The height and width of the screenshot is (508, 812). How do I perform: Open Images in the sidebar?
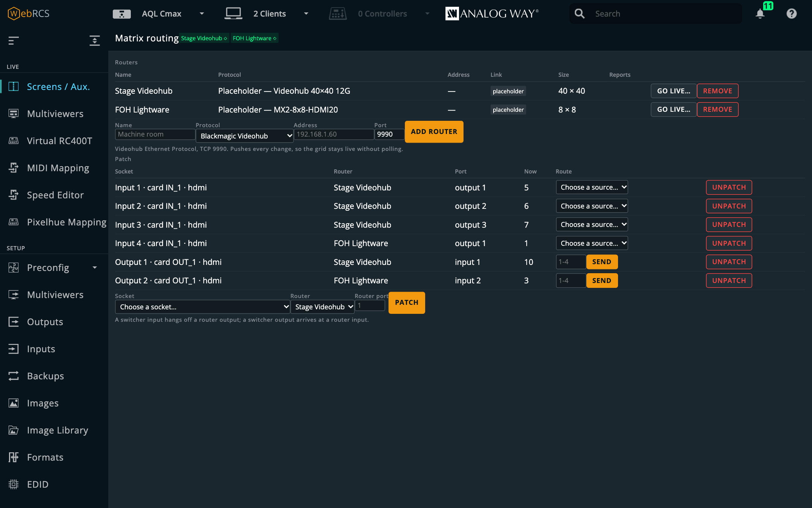click(x=42, y=403)
